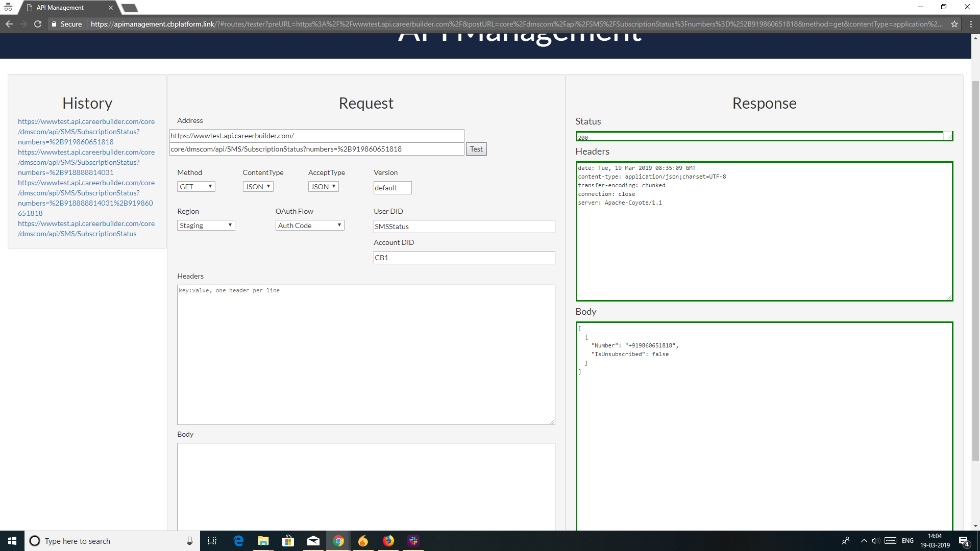Viewport: 980px width, 551px height.
Task: Go back using browser back arrow
Action: (9, 24)
